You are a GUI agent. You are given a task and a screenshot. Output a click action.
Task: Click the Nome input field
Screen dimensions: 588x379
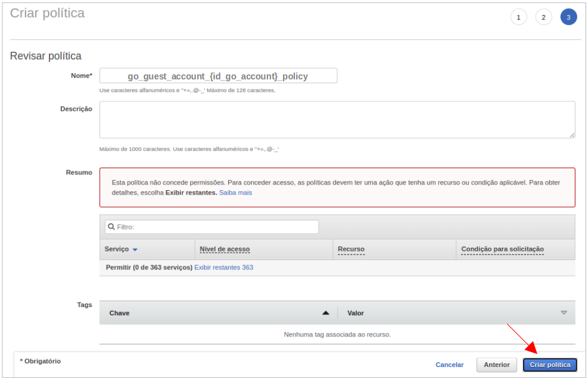tap(218, 76)
